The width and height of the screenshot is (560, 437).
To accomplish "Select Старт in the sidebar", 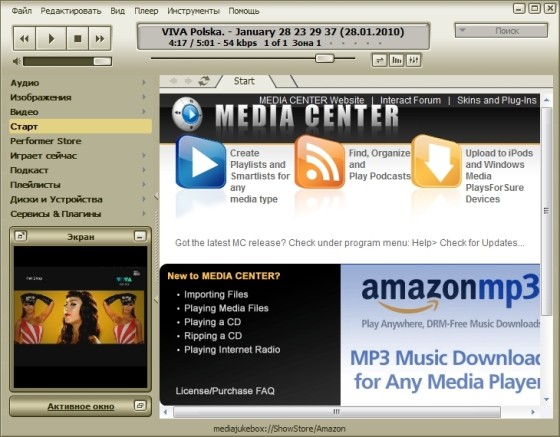I will click(80, 126).
